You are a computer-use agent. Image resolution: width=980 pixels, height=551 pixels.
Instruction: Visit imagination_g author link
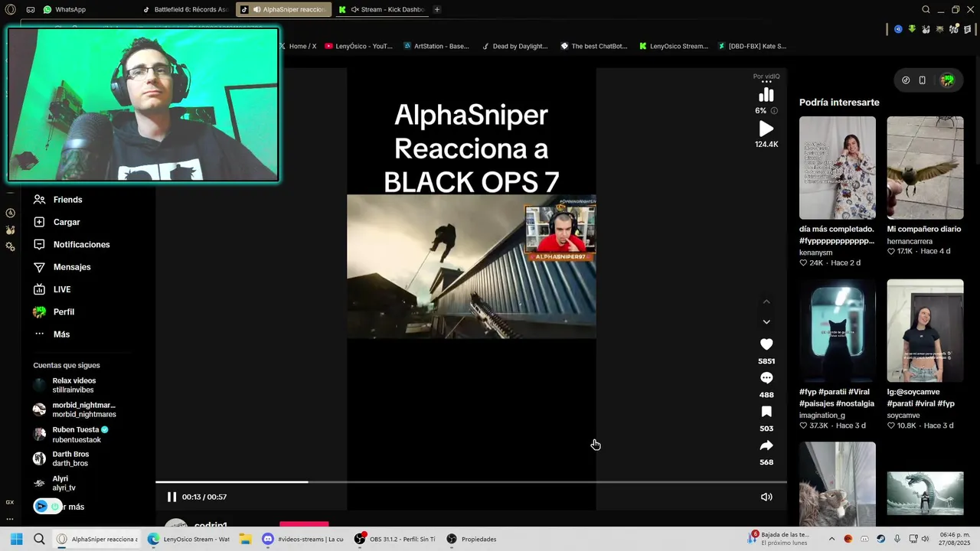(822, 416)
